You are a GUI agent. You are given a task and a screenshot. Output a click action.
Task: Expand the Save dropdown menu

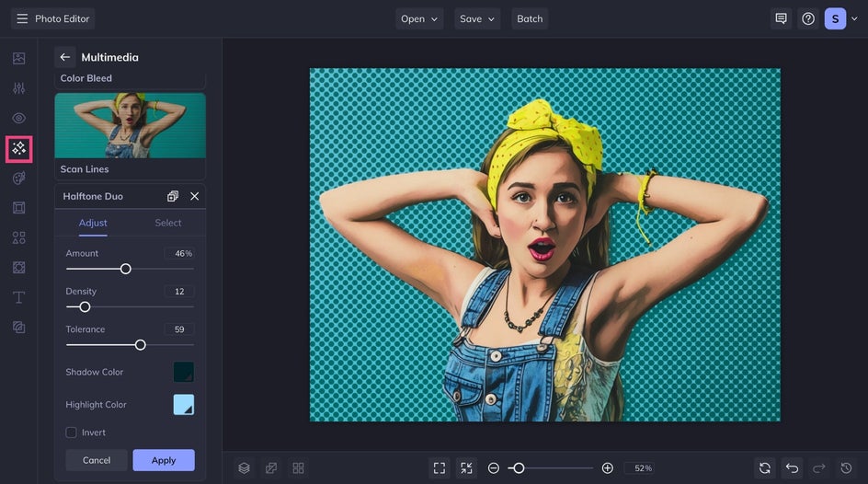[x=477, y=18]
